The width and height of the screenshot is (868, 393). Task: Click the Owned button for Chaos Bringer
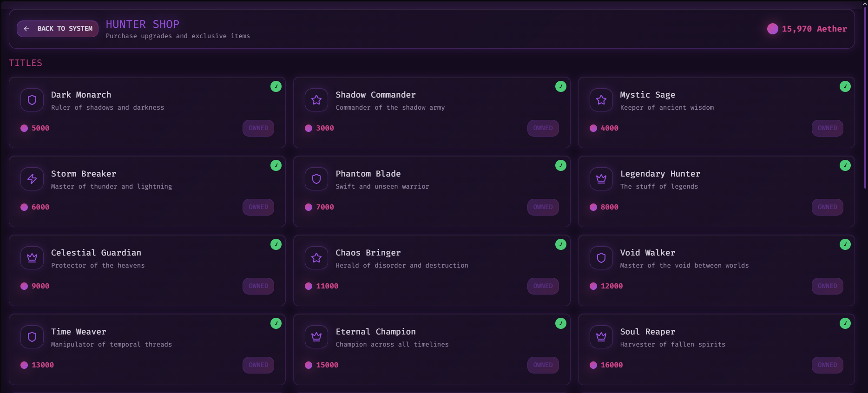pyautogui.click(x=543, y=286)
